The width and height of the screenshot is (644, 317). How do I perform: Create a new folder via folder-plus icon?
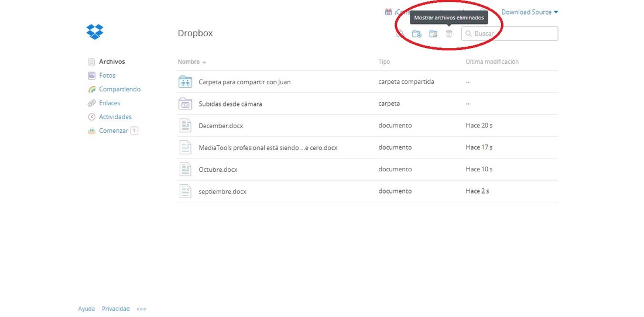point(416,33)
